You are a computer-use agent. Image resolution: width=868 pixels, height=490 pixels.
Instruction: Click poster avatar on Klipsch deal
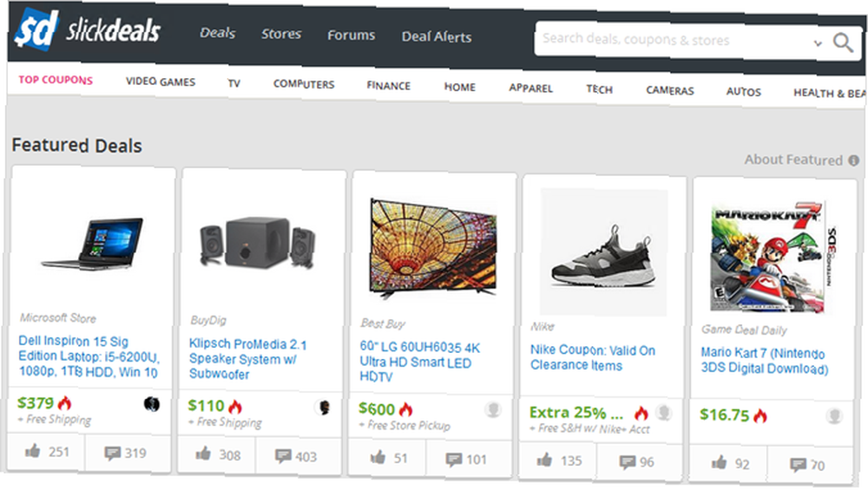[x=323, y=408]
